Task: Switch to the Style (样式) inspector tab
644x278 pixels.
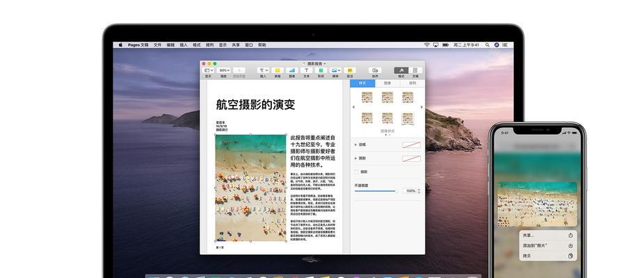Action: pos(362,83)
